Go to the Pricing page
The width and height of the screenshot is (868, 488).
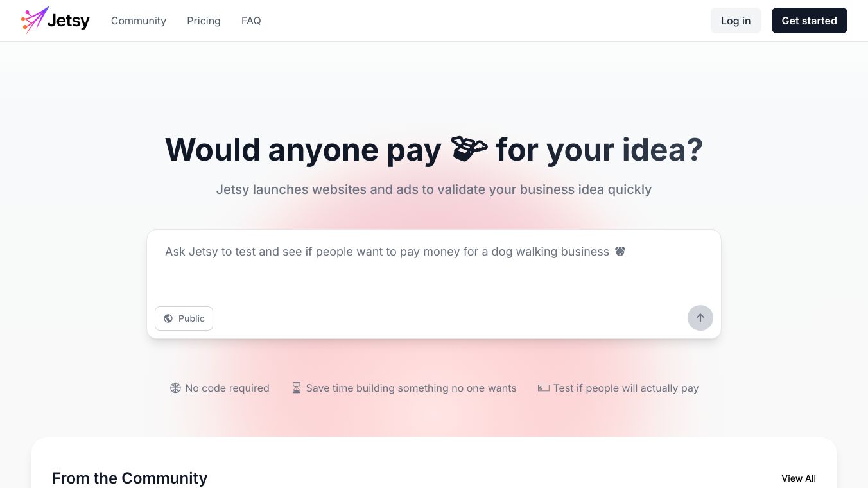pyautogui.click(x=204, y=21)
